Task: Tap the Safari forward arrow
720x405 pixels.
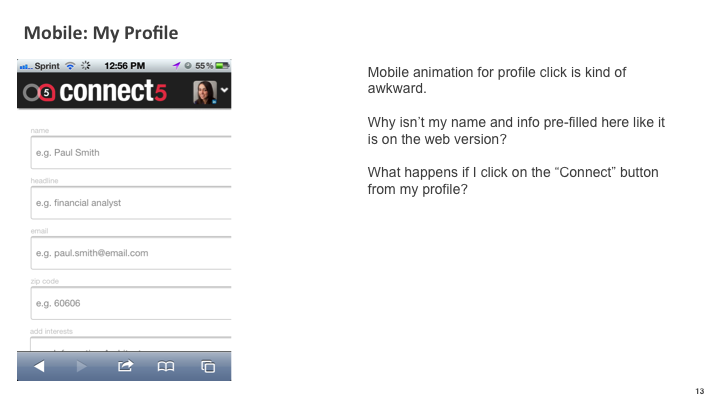Action: (x=81, y=366)
